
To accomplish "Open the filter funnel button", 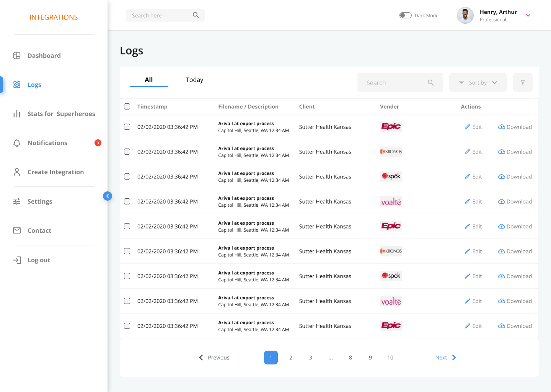I will 523,83.
